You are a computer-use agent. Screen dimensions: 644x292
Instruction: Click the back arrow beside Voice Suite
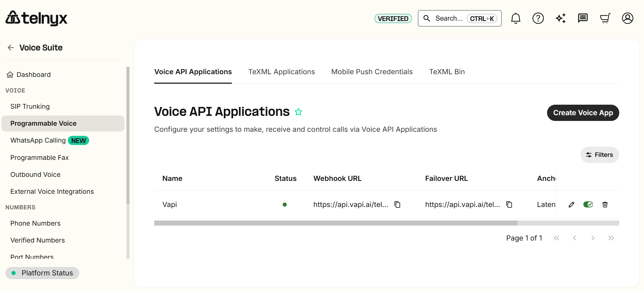[x=11, y=48]
